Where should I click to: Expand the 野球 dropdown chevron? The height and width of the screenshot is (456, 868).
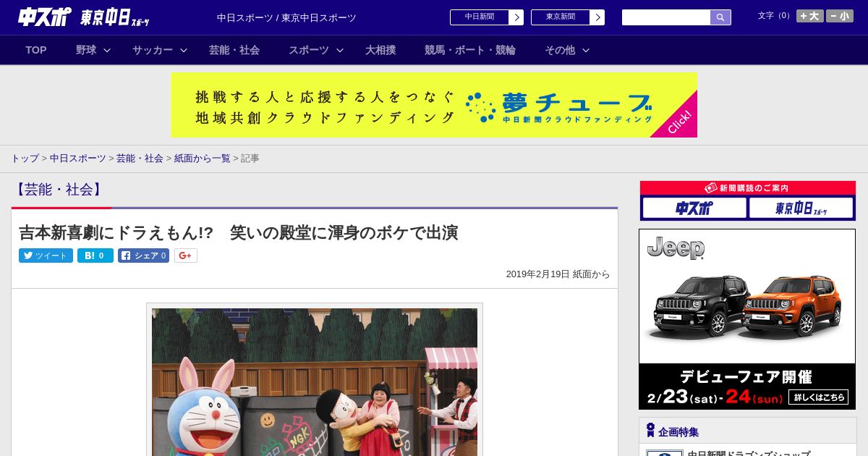tap(107, 50)
